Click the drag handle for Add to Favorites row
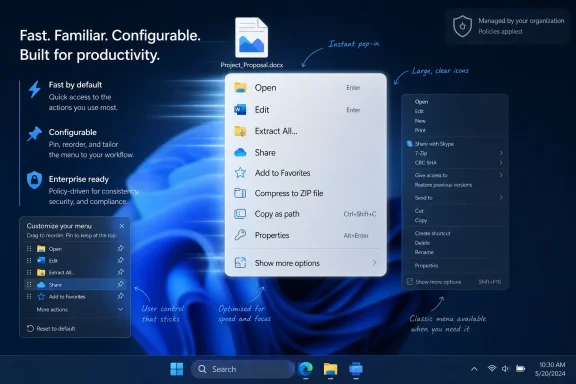This screenshot has height=384, width=576. pyautogui.click(x=29, y=296)
